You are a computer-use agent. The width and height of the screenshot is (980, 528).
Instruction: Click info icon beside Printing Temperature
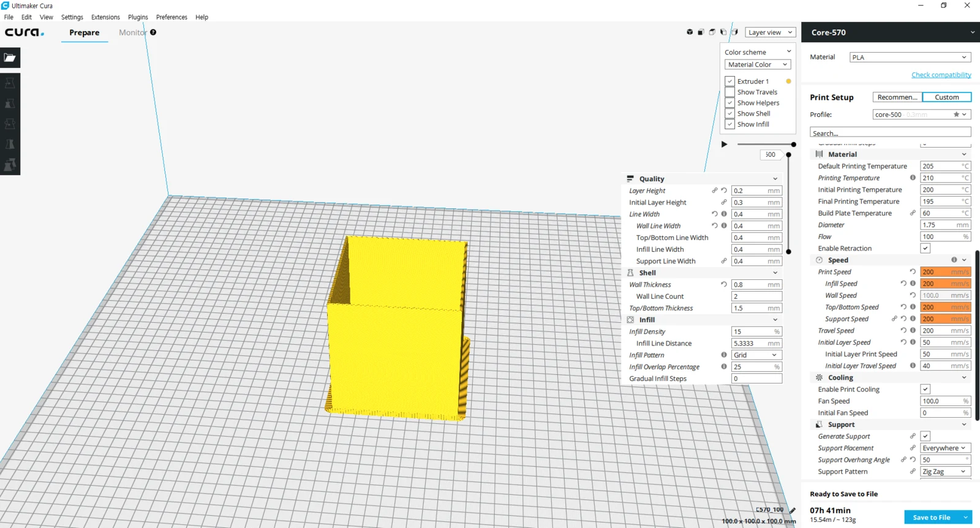(x=913, y=178)
